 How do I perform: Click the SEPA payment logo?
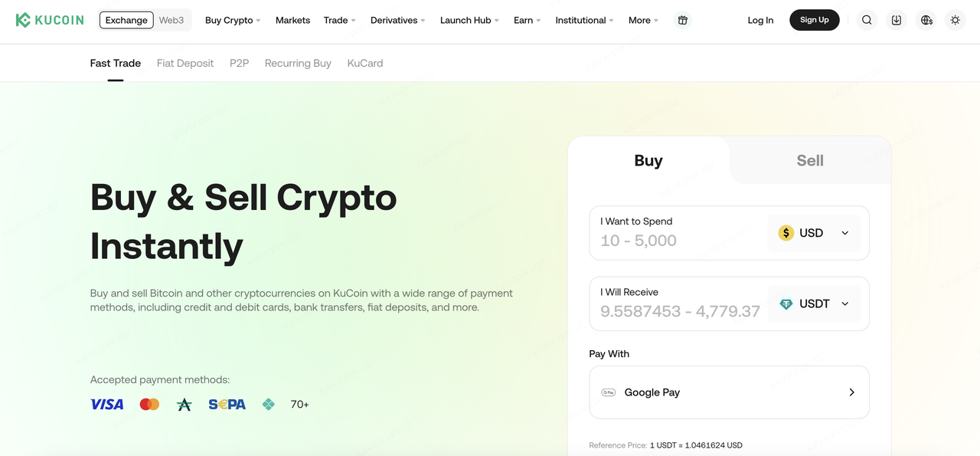click(227, 404)
